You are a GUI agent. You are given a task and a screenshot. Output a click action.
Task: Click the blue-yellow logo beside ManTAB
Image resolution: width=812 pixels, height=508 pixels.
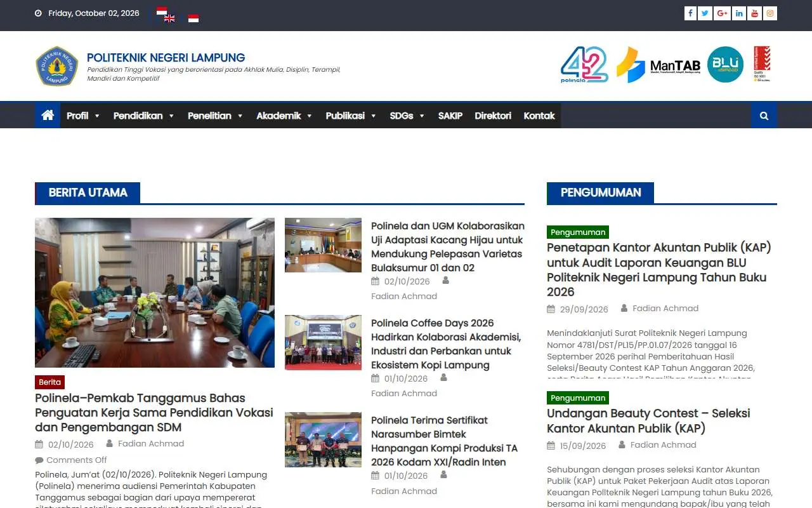[630, 65]
